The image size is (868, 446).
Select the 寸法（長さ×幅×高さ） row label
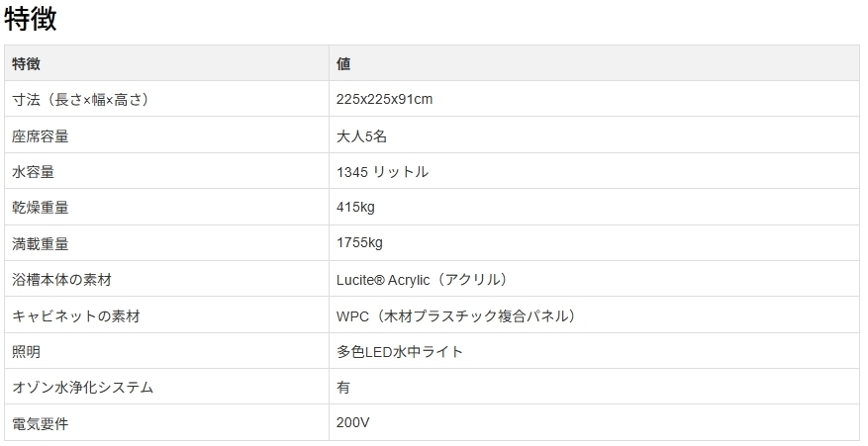pos(80,100)
